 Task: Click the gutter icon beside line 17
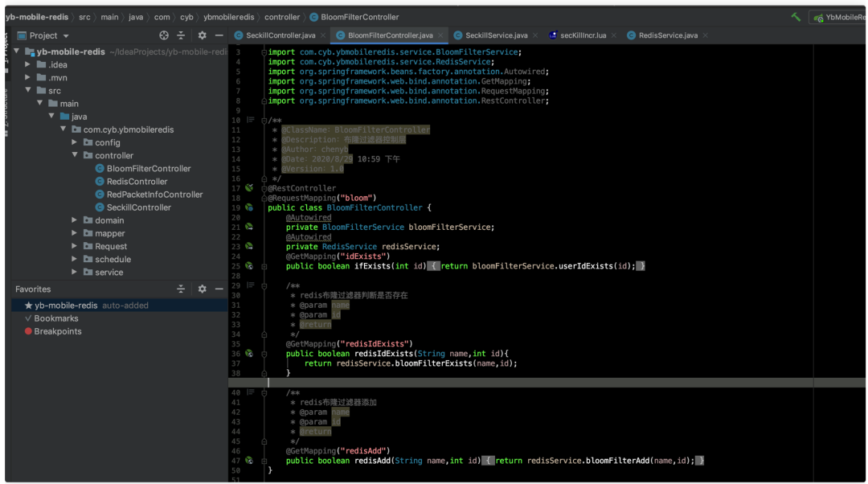249,188
